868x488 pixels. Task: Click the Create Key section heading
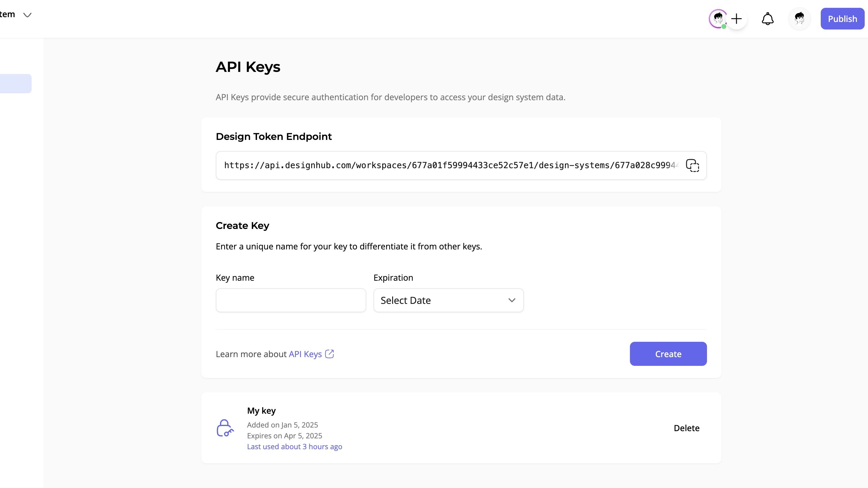coord(242,225)
